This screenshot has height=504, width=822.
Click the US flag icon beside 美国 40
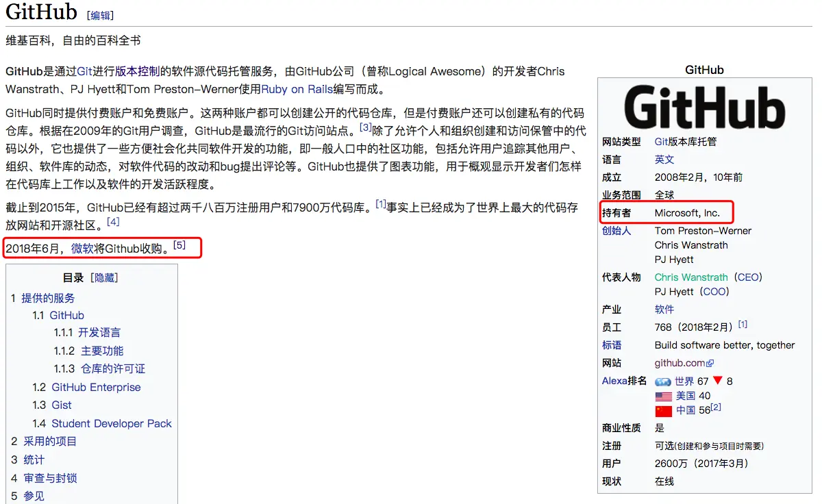(662, 396)
